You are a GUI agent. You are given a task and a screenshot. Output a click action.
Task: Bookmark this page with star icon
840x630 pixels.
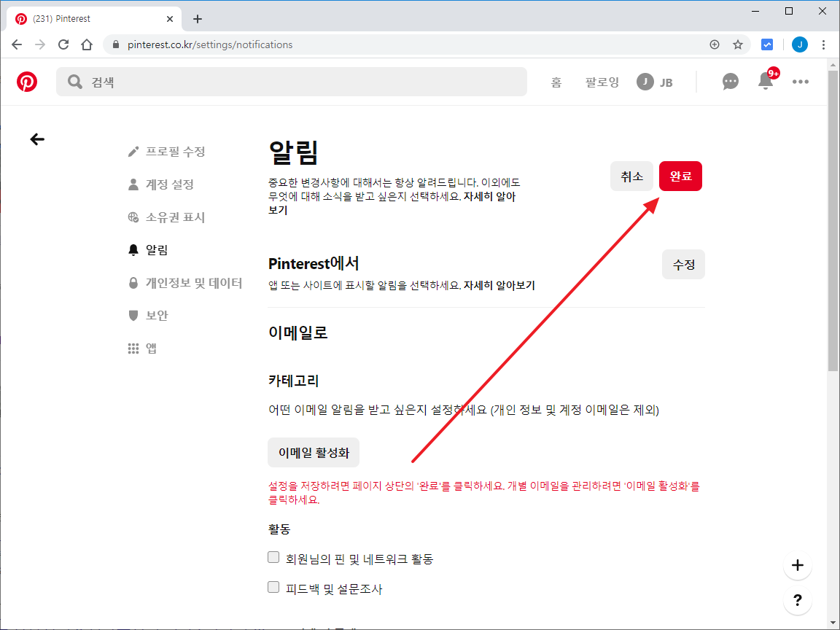click(738, 44)
